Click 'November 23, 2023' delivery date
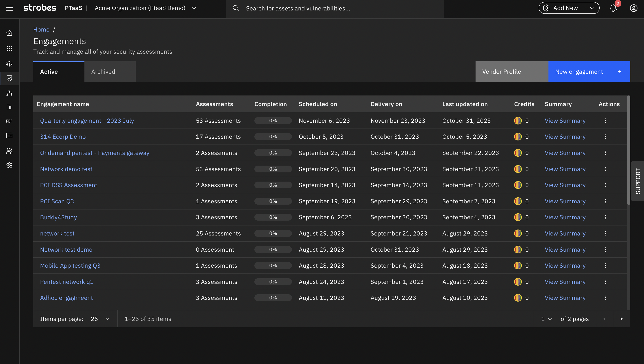644x364 pixels. [x=398, y=120]
